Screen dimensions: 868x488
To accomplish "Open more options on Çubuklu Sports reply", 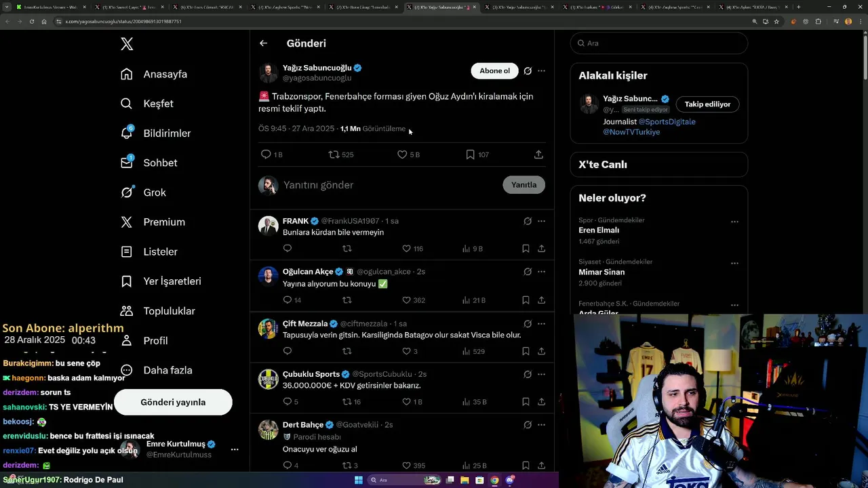I will (x=541, y=374).
